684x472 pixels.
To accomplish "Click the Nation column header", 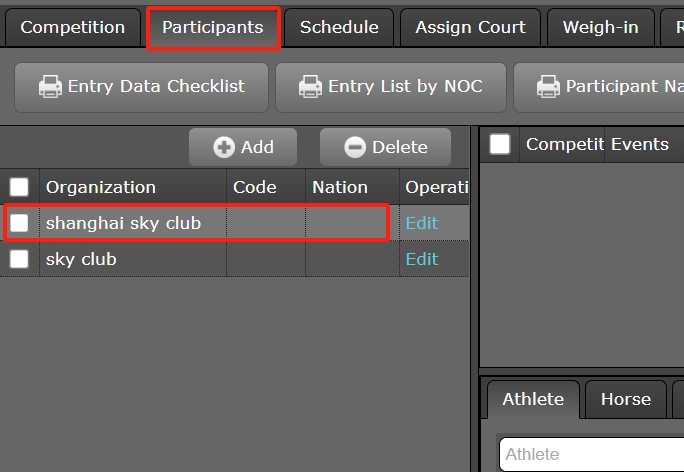I will [x=340, y=187].
